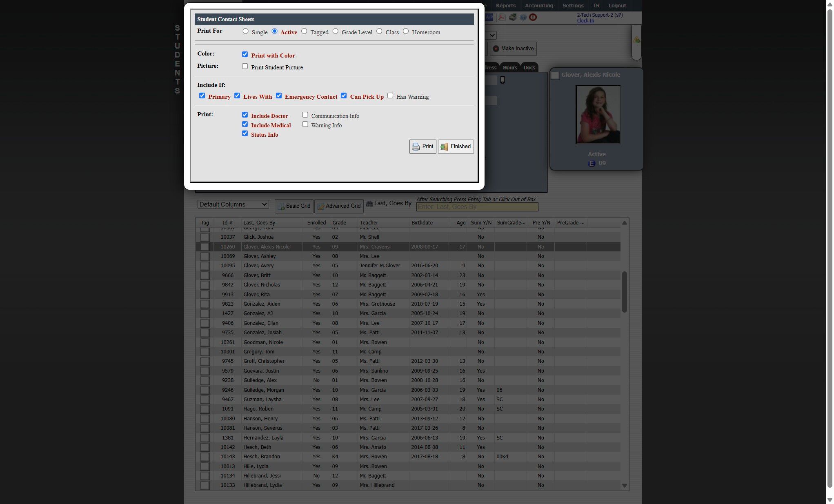
Task: Uncheck Include Doctor option
Action: point(245,115)
